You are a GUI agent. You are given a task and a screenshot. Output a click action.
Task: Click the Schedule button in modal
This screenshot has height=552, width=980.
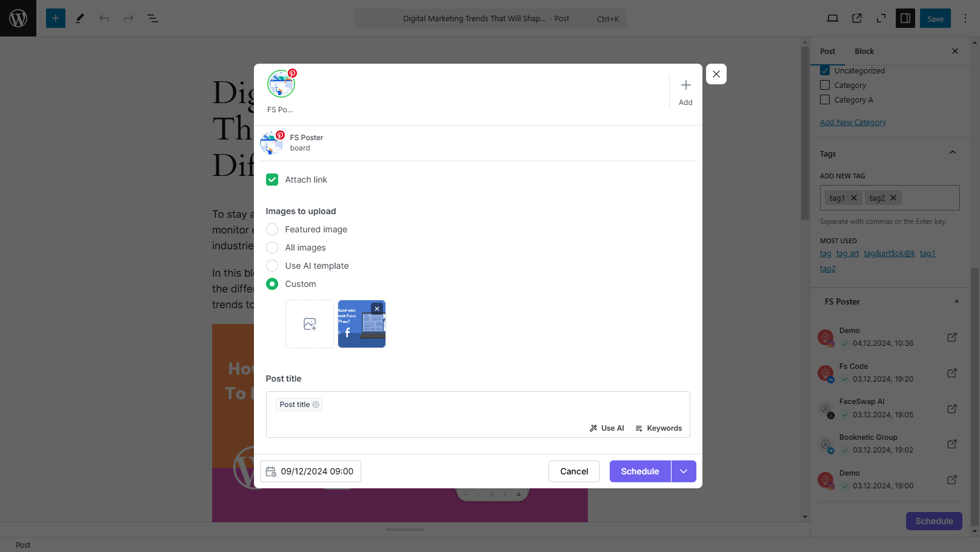pyautogui.click(x=640, y=471)
